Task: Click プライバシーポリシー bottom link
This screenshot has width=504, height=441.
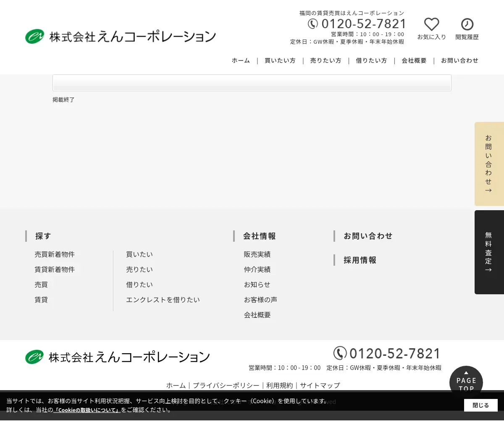Action: [x=226, y=386]
